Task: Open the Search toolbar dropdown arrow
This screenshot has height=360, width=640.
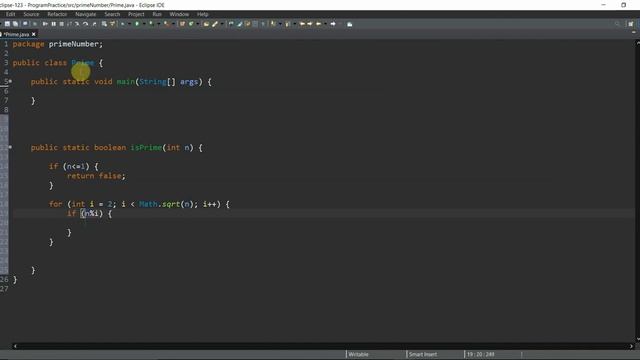Action: pyautogui.click(x=222, y=24)
